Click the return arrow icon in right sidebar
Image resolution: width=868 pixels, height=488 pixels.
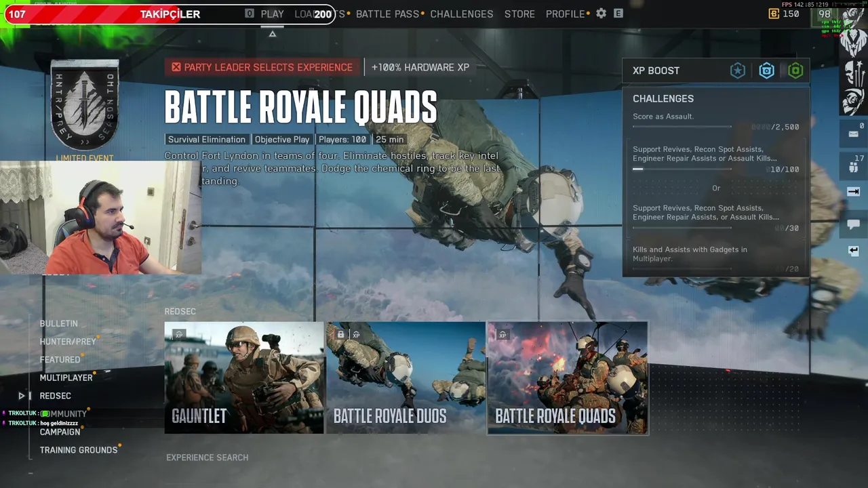(853, 251)
